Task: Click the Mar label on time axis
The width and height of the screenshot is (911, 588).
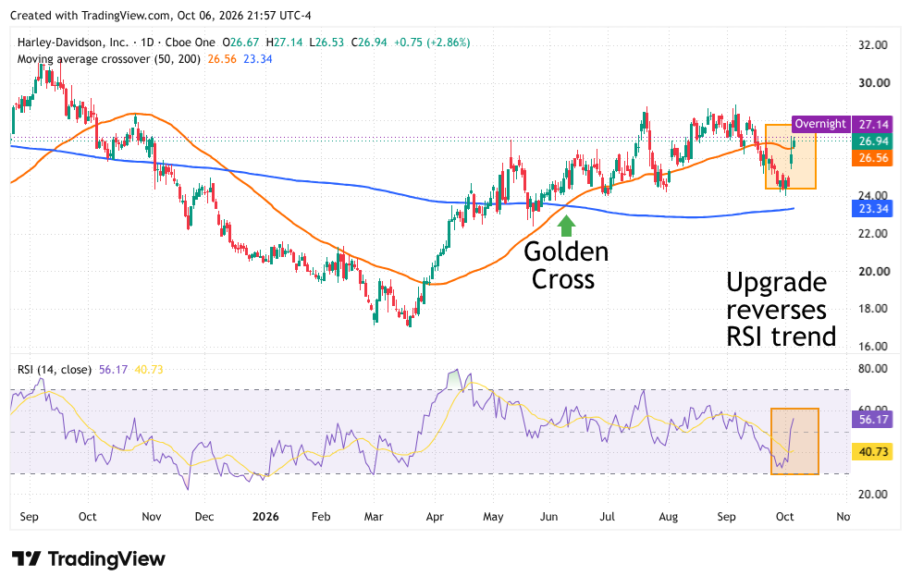Action: (x=374, y=517)
